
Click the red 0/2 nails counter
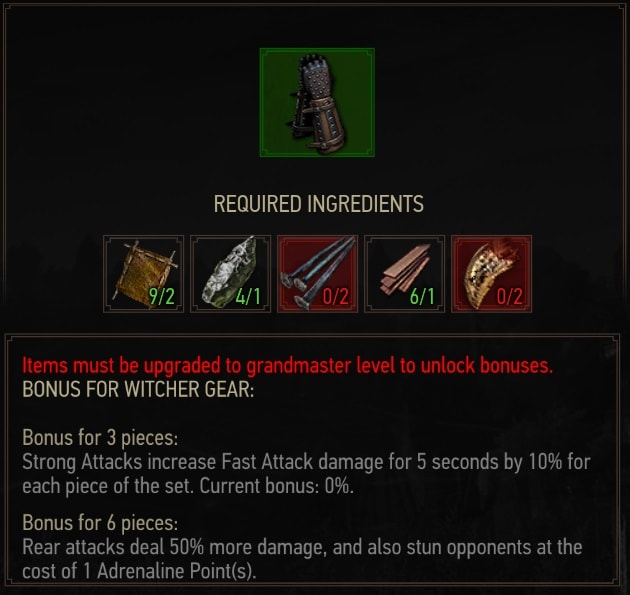point(335,296)
